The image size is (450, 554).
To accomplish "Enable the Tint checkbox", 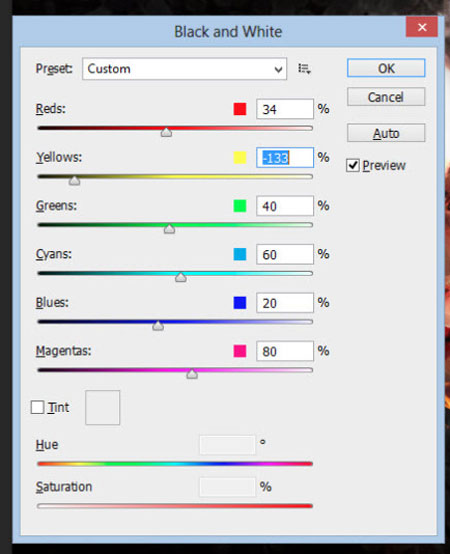I will (x=37, y=407).
